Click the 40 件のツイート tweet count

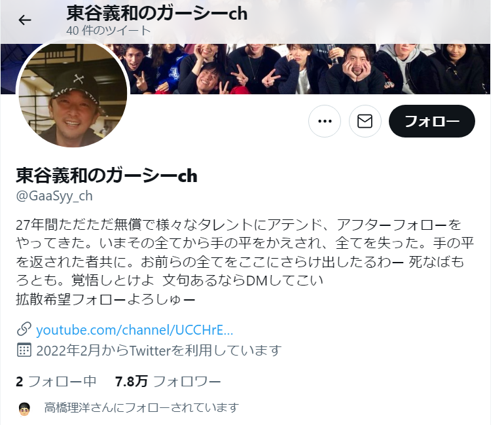point(108,31)
